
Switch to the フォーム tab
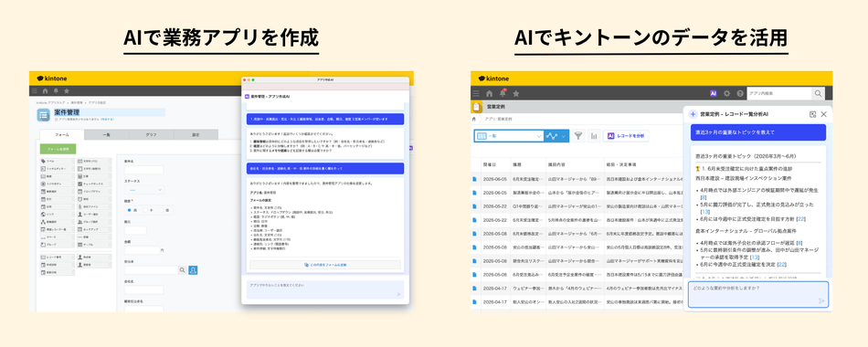click(x=62, y=134)
